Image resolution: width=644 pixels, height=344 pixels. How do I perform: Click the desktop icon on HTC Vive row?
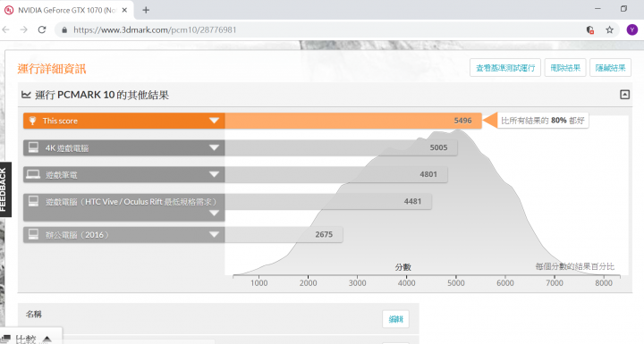[33, 201]
